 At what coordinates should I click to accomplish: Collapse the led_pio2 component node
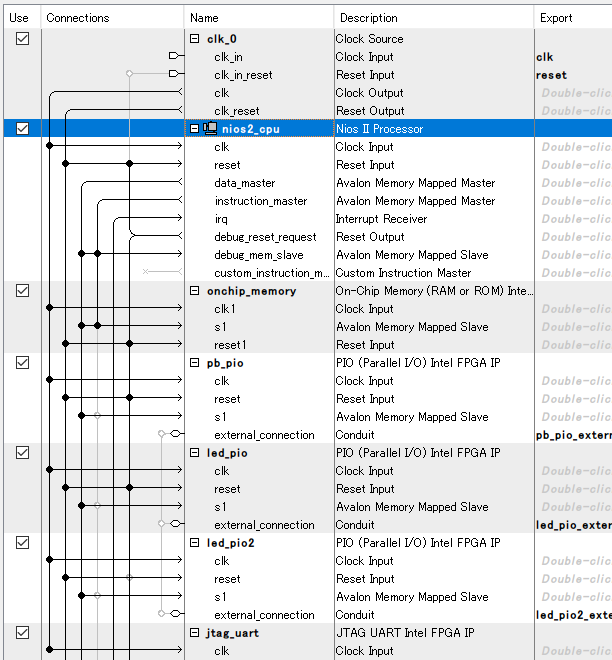coord(195,543)
